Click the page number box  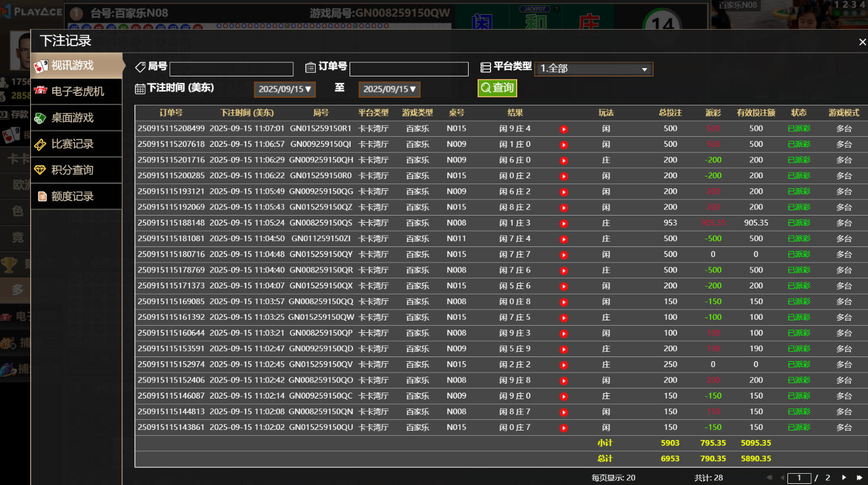tap(799, 478)
